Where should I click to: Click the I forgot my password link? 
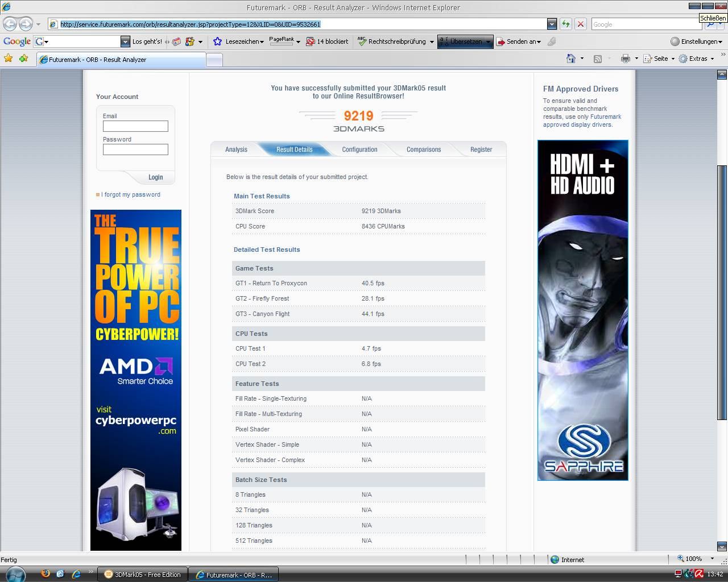pyautogui.click(x=131, y=194)
